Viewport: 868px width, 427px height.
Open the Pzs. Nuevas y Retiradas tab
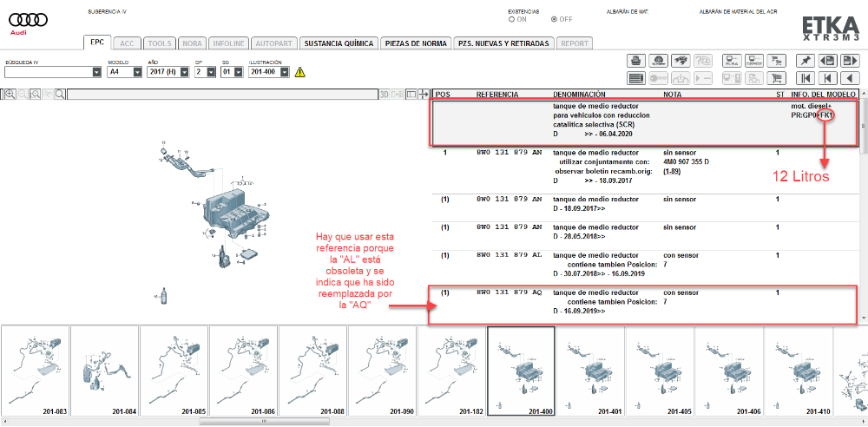point(503,43)
